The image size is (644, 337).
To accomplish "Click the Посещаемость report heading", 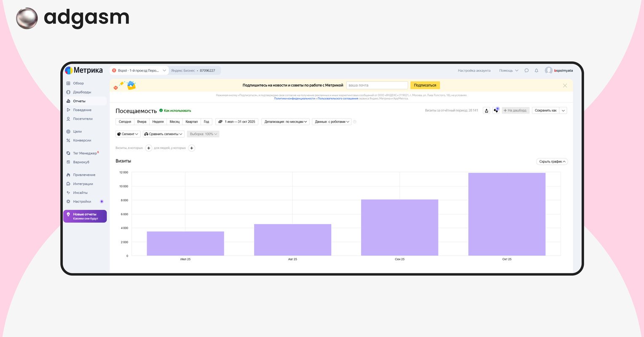I will coord(136,111).
